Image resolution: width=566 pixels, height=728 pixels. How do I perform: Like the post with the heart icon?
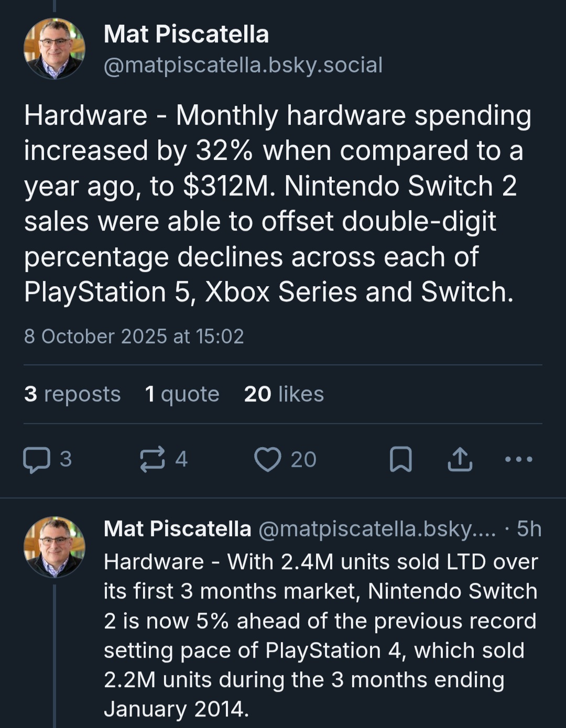click(x=267, y=460)
